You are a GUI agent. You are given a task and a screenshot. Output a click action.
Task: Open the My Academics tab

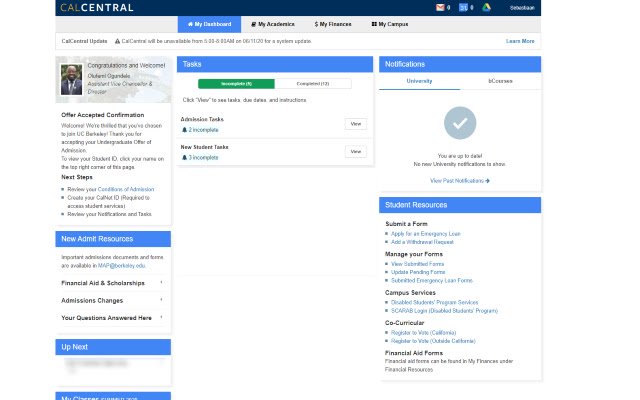pos(273,24)
